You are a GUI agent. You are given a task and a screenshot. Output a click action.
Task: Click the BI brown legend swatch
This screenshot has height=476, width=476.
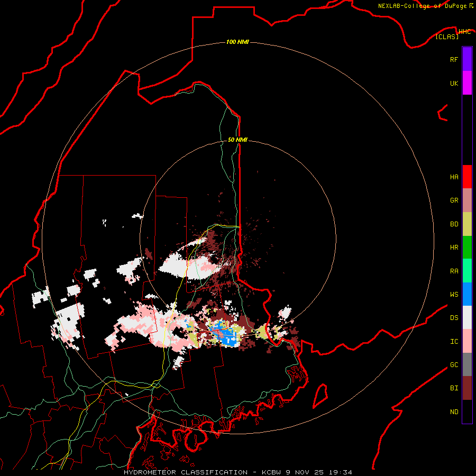click(x=467, y=388)
